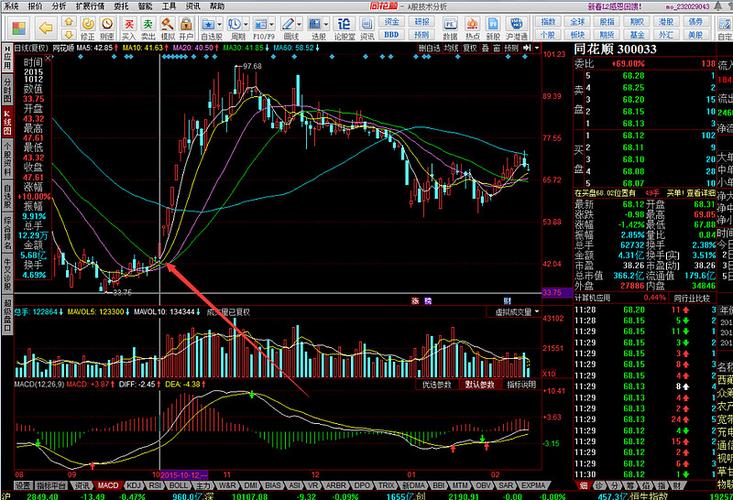Image resolution: width=733 pixels, height=500 pixels.
Task: Open the 选股 stock picker icon
Action: click(315, 24)
